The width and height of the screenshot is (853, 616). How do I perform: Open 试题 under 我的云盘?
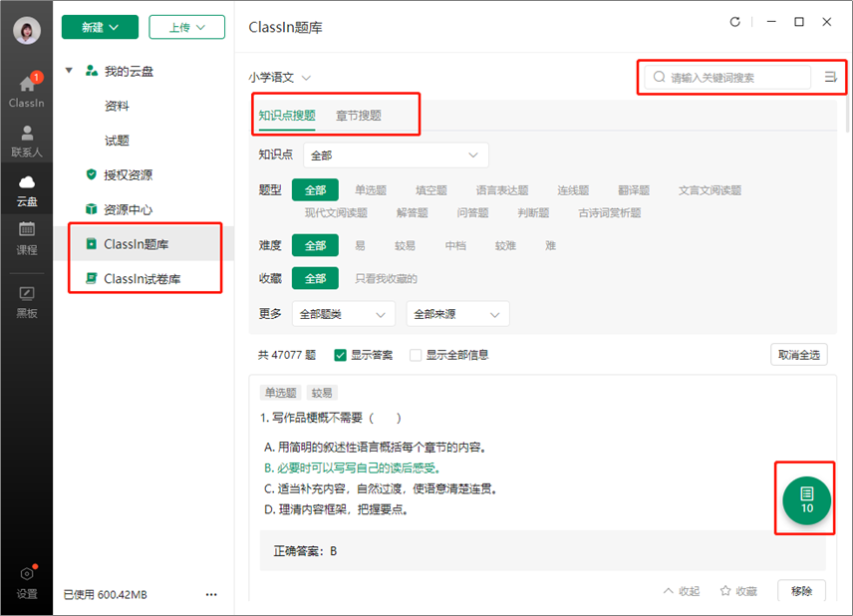point(117,141)
